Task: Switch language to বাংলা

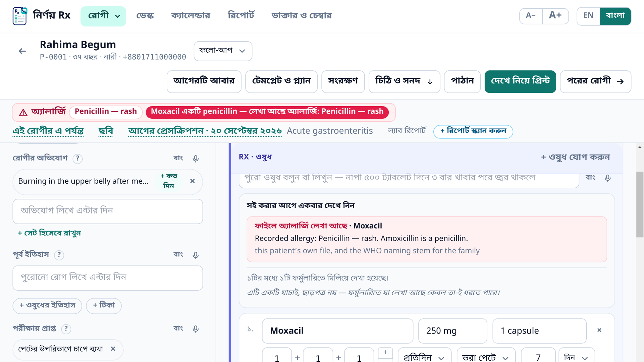Action: pyautogui.click(x=615, y=16)
